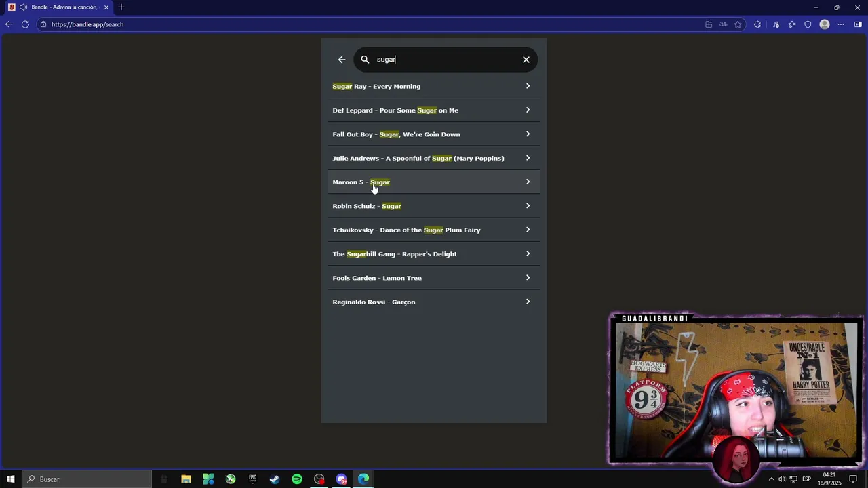Choose 'Fools Garden - Lemon Tree' result

coord(434,278)
